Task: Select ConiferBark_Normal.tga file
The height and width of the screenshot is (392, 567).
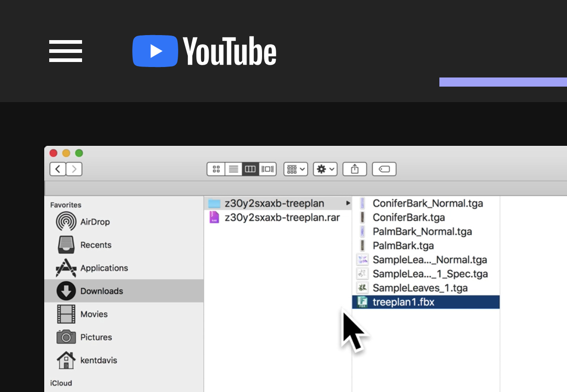Action: [426, 203]
